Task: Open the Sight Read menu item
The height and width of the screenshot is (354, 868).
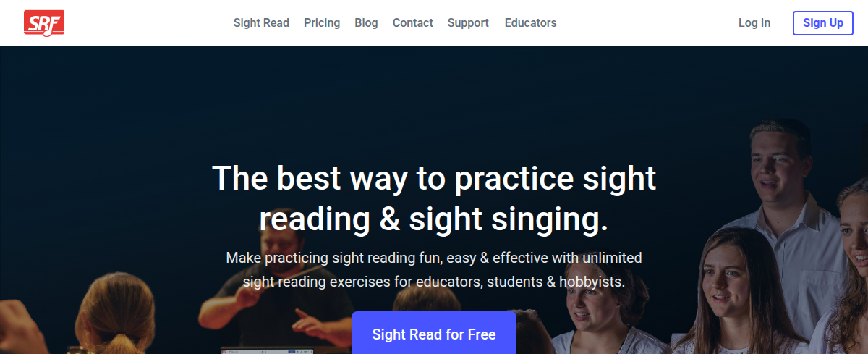Action: coord(261,23)
